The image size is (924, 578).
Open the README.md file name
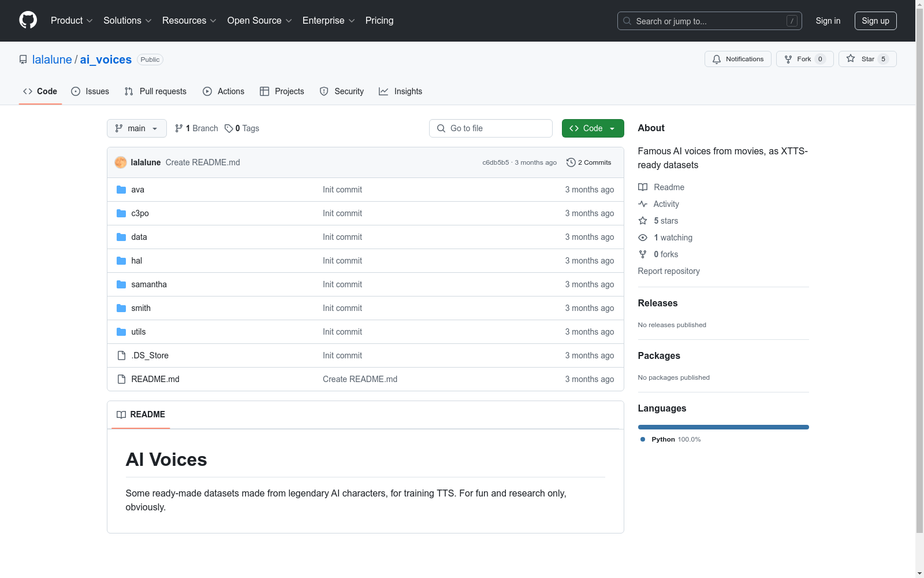point(155,379)
